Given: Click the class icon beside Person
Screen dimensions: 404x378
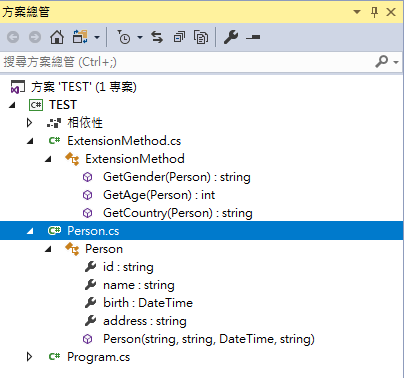Looking at the screenshot, I should 72,249.
